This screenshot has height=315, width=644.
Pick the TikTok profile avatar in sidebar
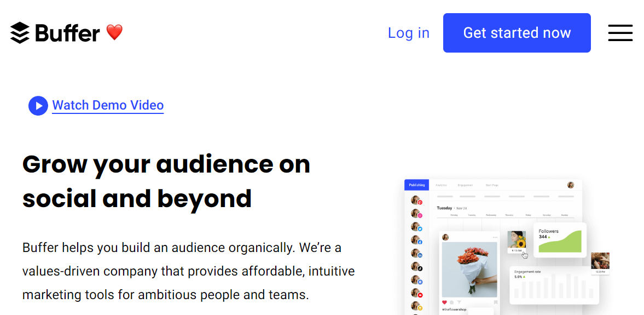[x=416, y=267]
